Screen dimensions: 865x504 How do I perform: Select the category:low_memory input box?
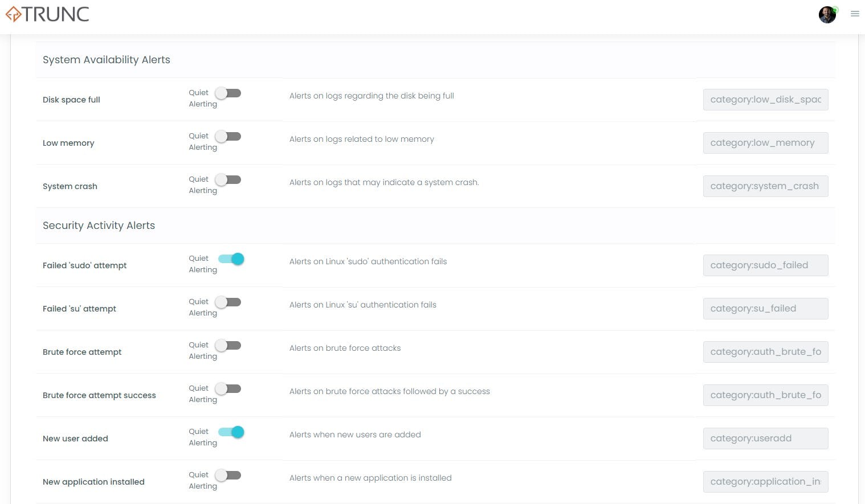pyautogui.click(x=765, y=142)
